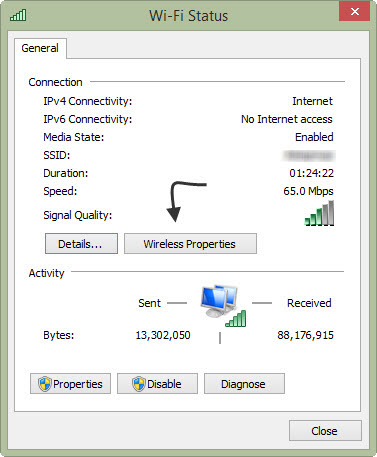
Task: Click the Diagnose button
Action: click(244, 384)
